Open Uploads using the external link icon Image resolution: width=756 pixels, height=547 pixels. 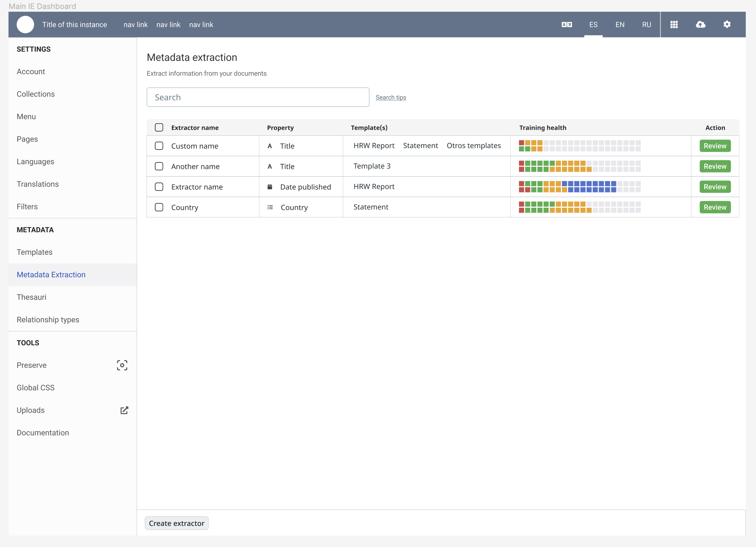click(x=124, y=410)
